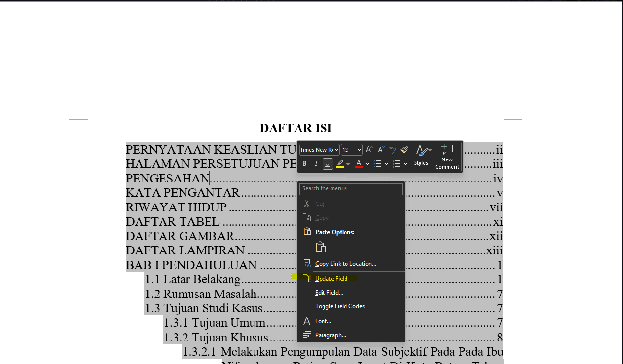The height and width of the screenshot is (364, 623).
Task: Choose the Keep Text Only paste option icon
Action: tap(321, 247)
